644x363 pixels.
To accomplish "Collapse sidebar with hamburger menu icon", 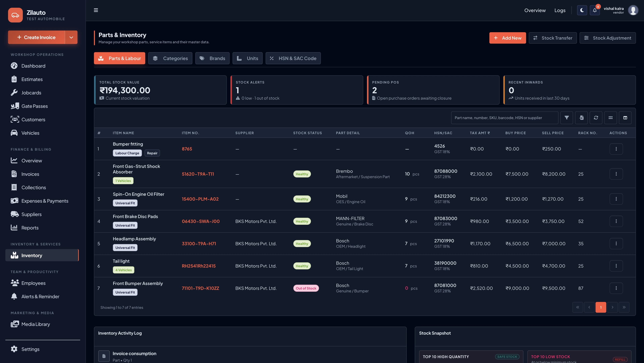I will [x=96, y=10].
